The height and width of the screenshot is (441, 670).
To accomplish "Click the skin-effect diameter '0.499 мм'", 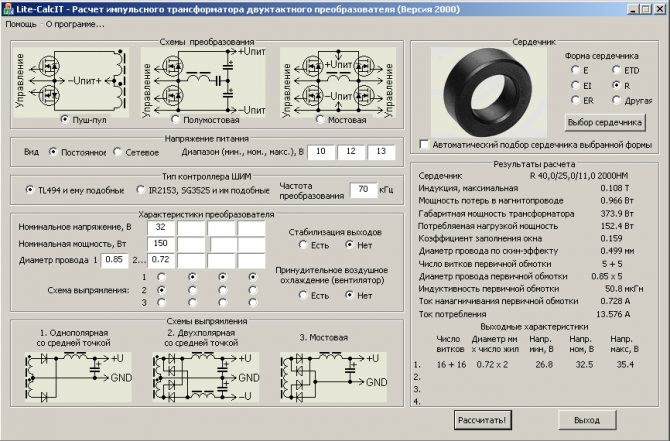I will [x=617, y=251].
